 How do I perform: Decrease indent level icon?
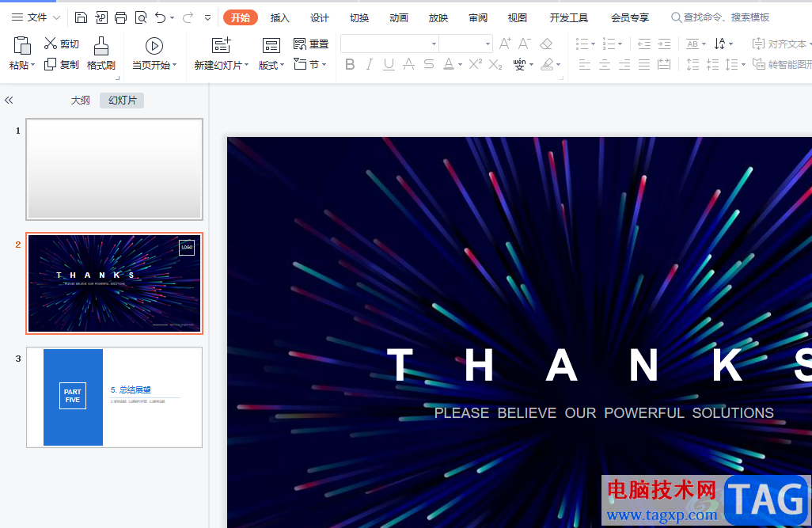click(644, 44)
